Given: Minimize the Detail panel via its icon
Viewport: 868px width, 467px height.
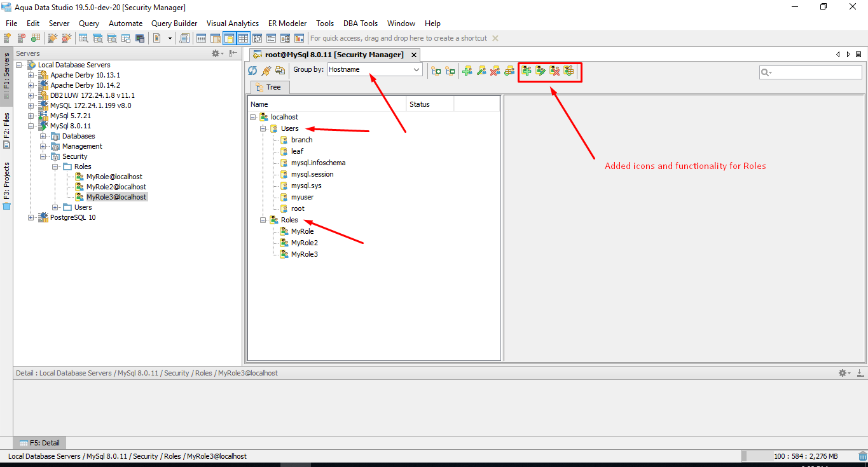Looking at the screenshot, I should [x=859, y=373].
